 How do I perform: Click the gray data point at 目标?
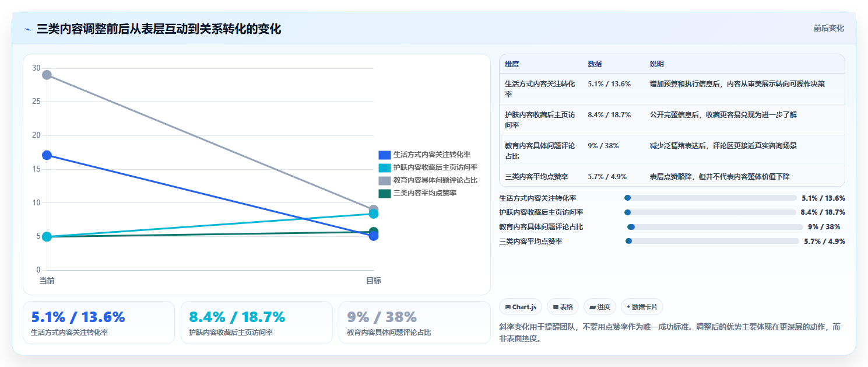(x=374, y=208)
